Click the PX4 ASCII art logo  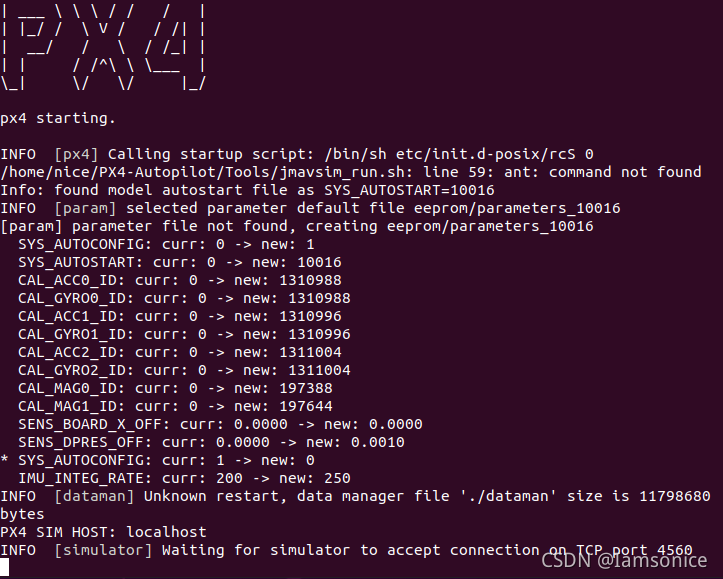(x=103, y=46)
